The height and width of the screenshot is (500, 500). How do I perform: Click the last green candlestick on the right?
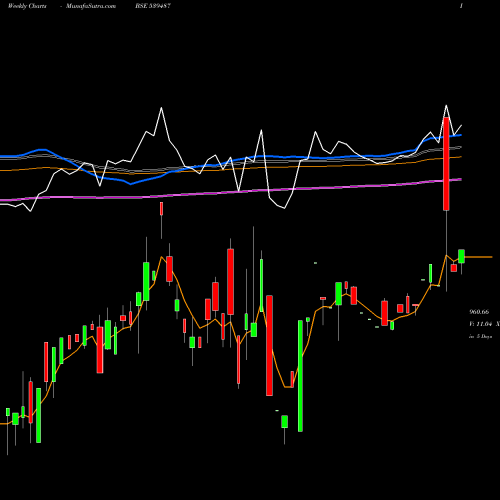461,256
